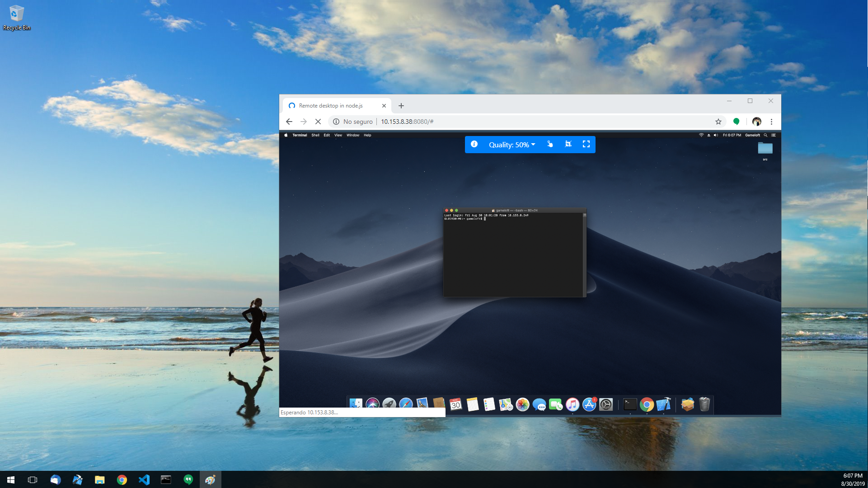Image resolution: width=868 pixels, height=488 pixels.
Task: Open the remote Window menu
Action: pos(352,135)
